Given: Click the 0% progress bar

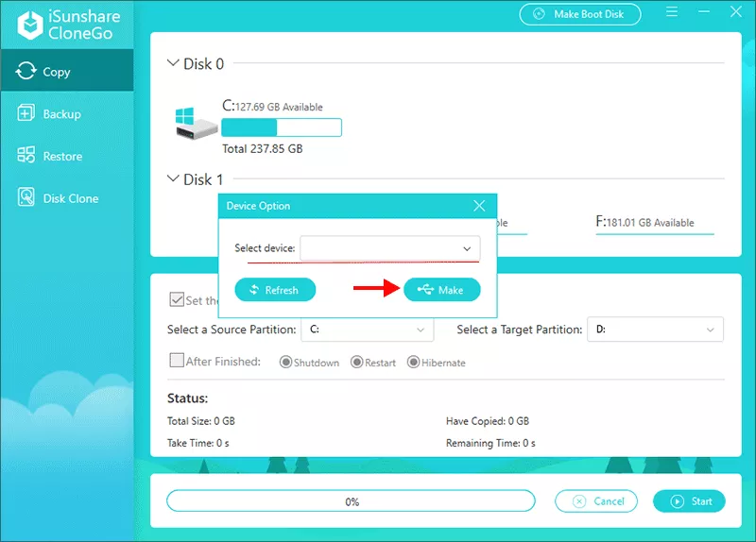Looking at the screenshot, I should click(x=351, y=501).
